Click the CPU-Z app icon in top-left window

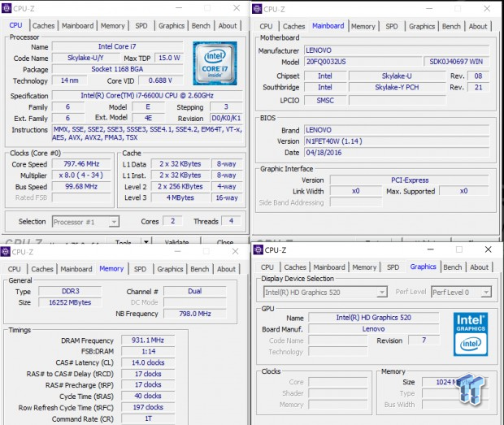point(7,8)
